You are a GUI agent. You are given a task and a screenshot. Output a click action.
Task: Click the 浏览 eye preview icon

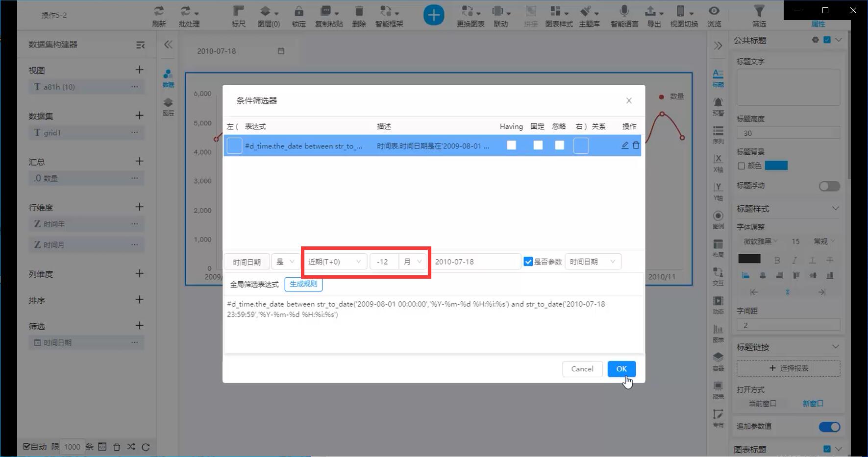[714, 11]
